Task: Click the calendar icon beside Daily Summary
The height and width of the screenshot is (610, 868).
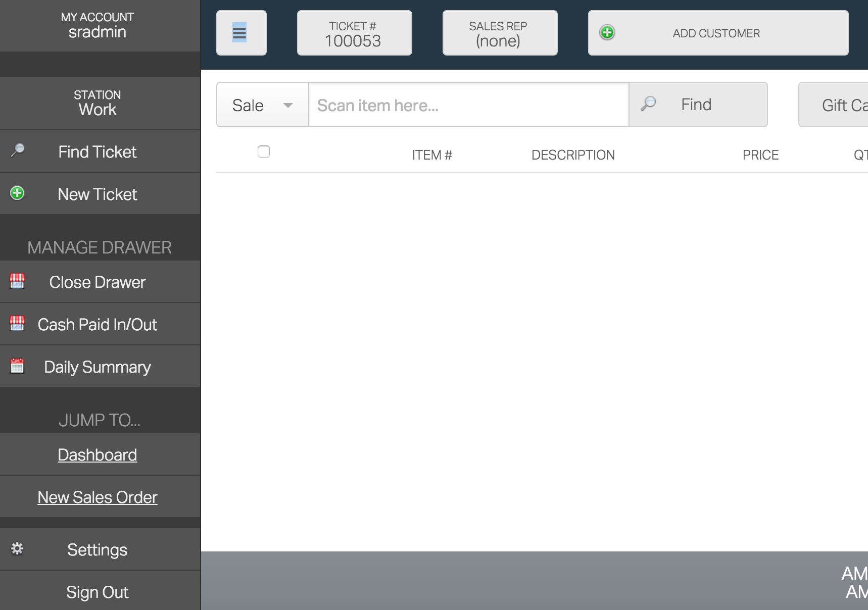Action: click(18, 366)
